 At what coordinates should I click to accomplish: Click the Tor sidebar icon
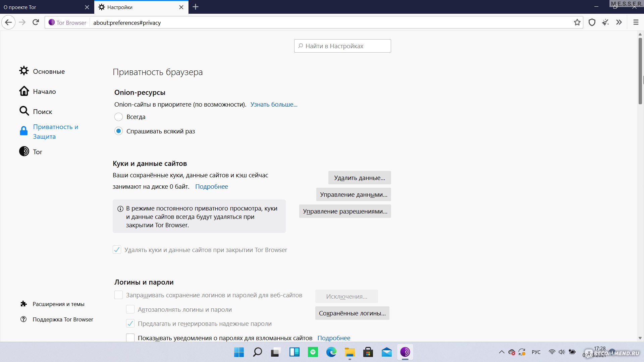click(23, 152)
